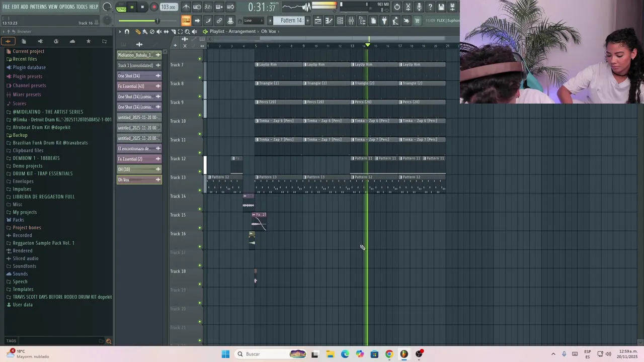The height and width of the screenshot is (362, 644).
Task: Open the browser cloud tab icon
Action: point(72,41)
